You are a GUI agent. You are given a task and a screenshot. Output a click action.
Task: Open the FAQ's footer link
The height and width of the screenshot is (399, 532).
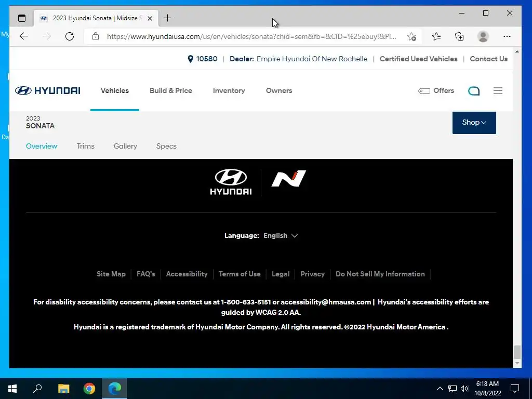(146, 274)
